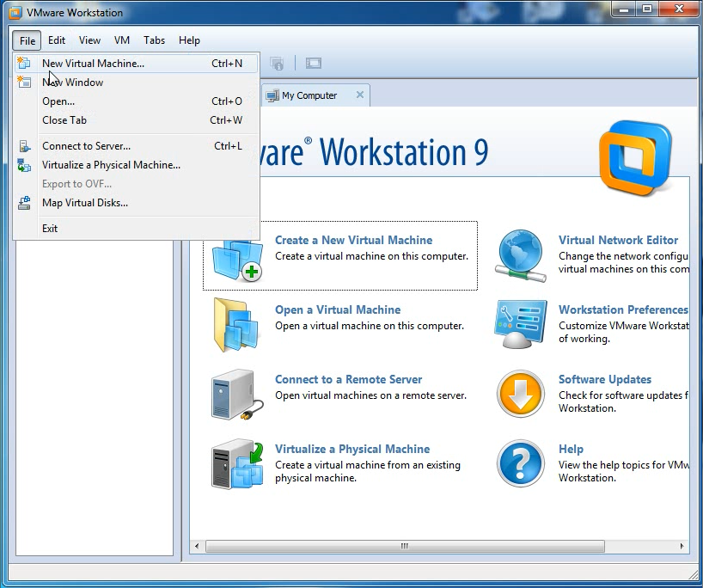Screen dimensions: 703x588
Task: Click the Workstation Preferences icon
Action: tap(521, 324)
